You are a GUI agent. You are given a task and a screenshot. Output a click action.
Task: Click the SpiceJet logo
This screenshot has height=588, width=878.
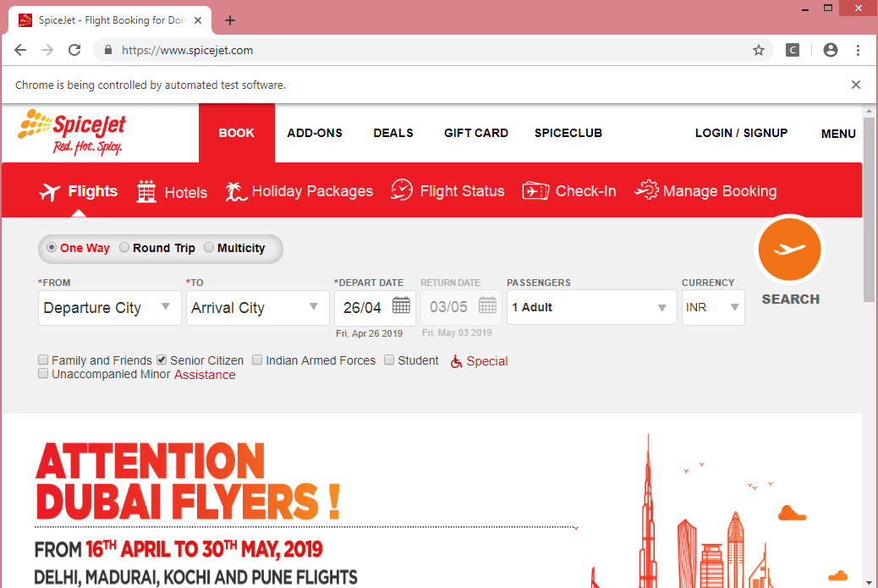pos(73,133)
